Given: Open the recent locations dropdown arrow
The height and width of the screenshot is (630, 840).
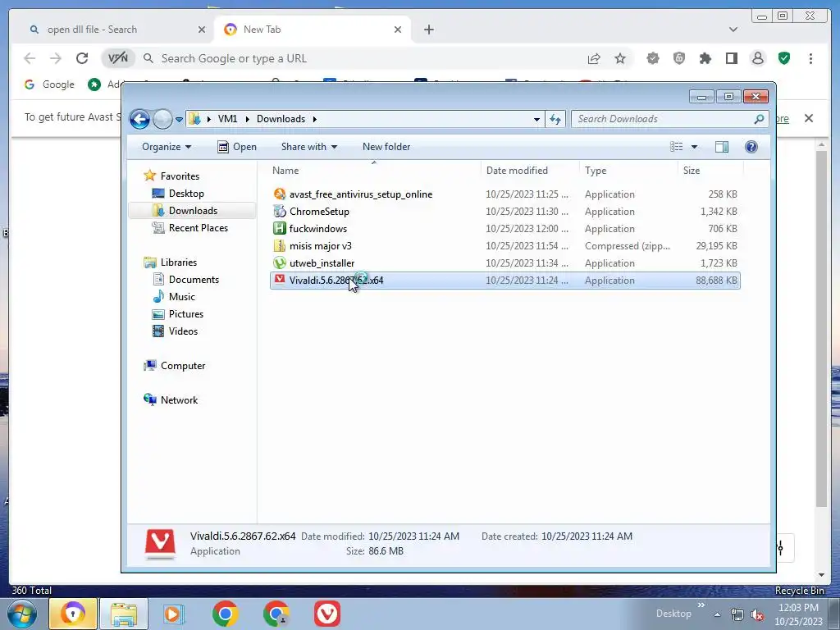Looking at the screenshot, I should 179,120.
